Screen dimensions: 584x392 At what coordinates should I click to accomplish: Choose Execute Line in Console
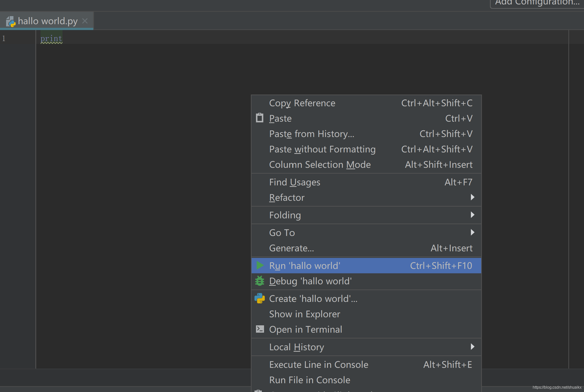[366, 364]
